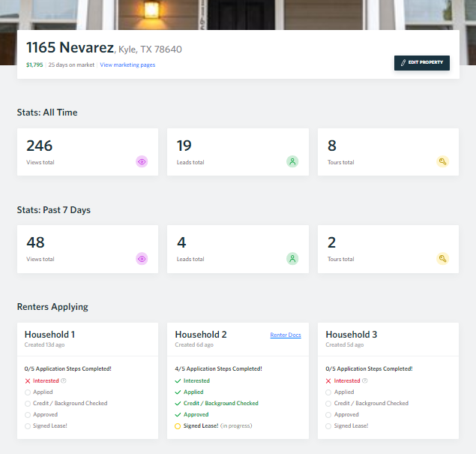Click the red X icon in Household 3
Screen dimensions: 476x454
328,380
